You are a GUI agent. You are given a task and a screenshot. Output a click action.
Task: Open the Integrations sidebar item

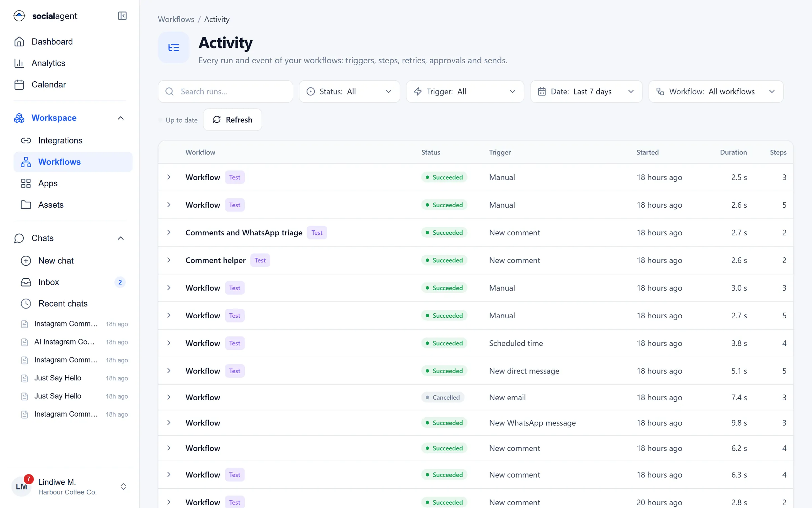[x=73, y=141]
